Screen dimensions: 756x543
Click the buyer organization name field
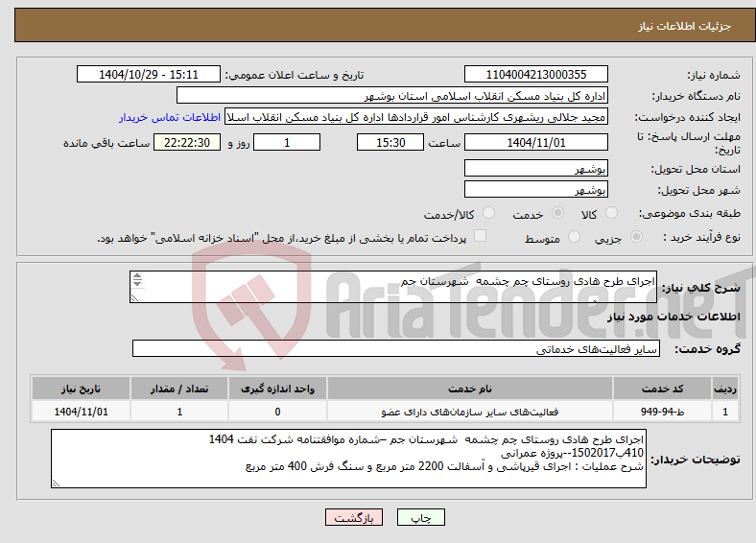[x=392, y=96]
